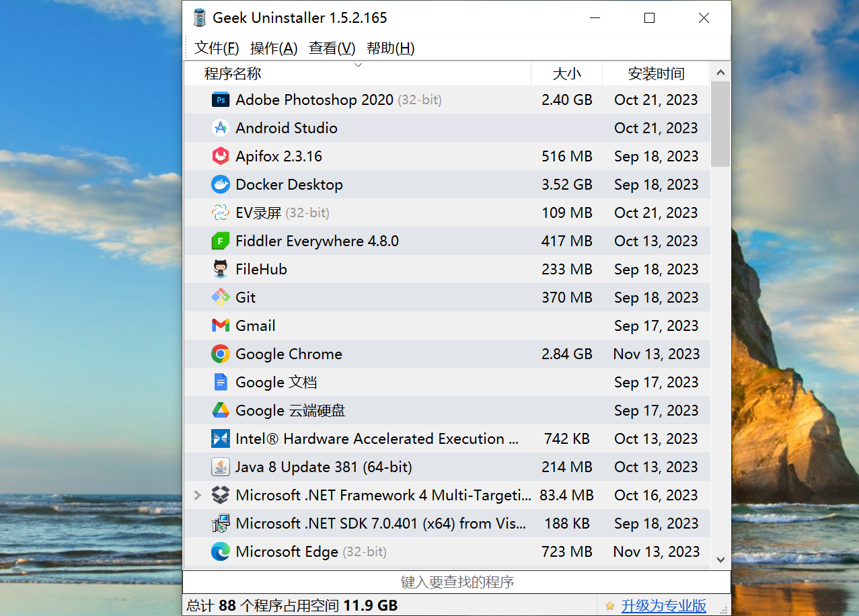
Task: Open the 查看(V) menu
Action: [332, 48]
